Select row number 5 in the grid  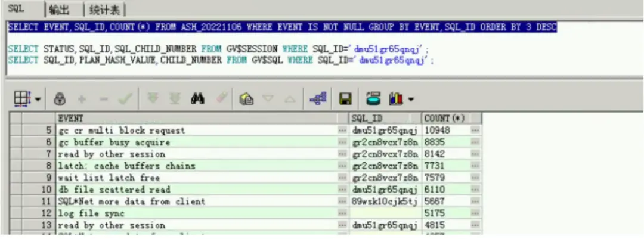38,130
